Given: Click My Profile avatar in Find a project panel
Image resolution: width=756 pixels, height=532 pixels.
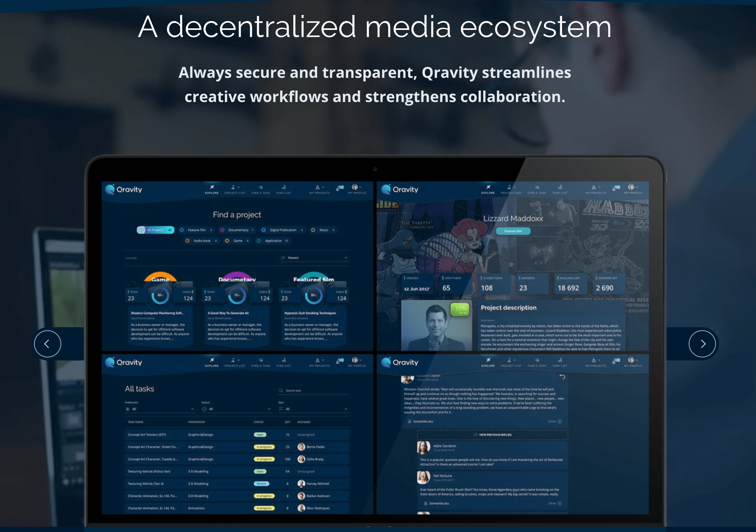Looking at the screenshot, I should [355, 187].
